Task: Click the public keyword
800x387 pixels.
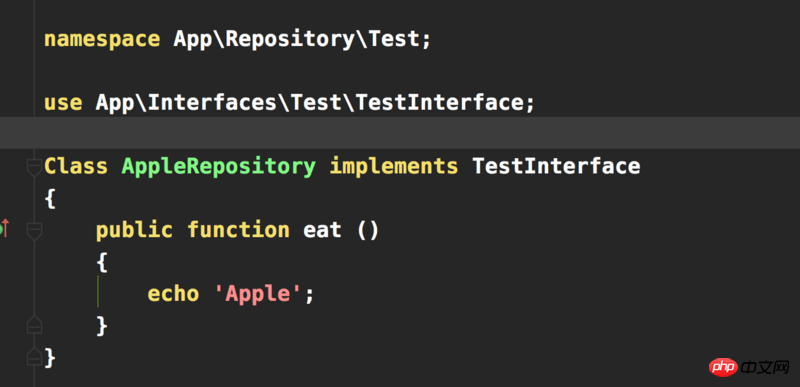Action: click(x=135, y=230)
